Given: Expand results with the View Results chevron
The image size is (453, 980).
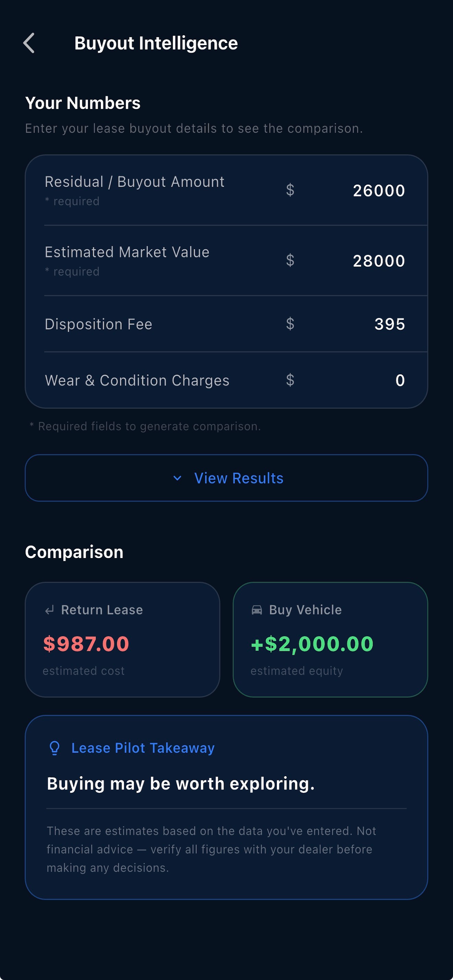Looking at the screenshot, I should [177, 478].
